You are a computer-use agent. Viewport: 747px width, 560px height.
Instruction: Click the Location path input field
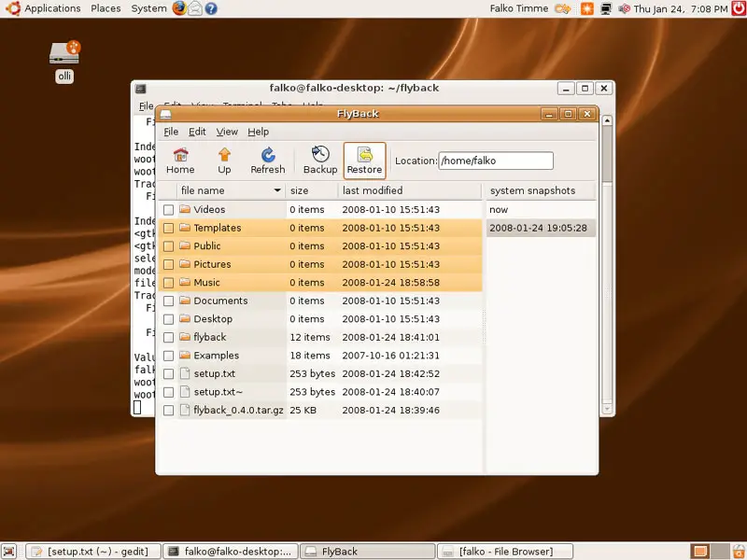point(496,161)
